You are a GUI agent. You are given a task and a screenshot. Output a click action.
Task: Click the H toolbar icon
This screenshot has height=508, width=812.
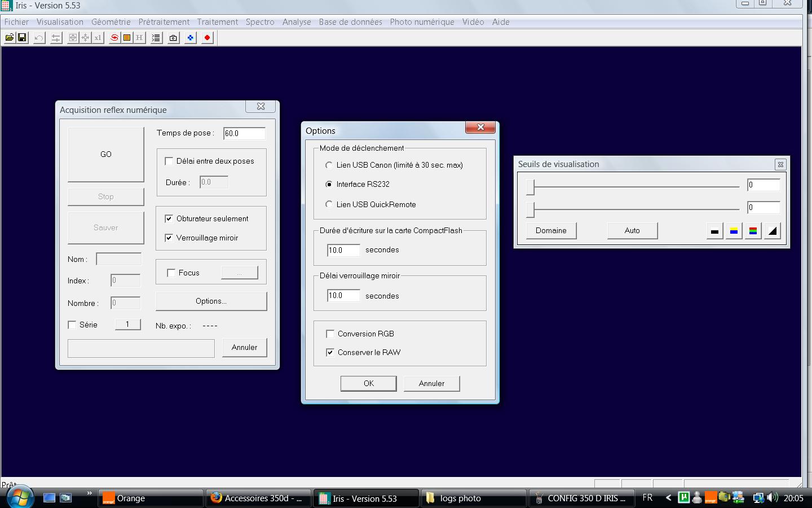[x=139, y=38]
